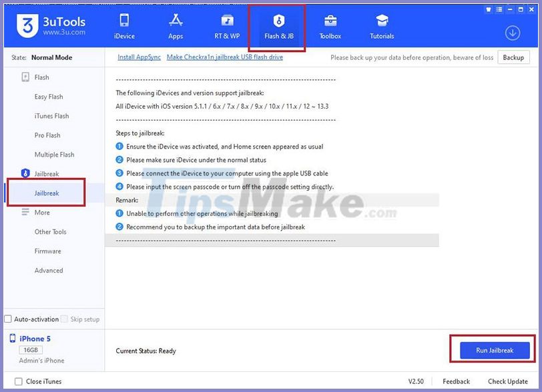542x392 pixels.
Task: Collapse the Jailbreak section in sidebar
Action: 46,173
